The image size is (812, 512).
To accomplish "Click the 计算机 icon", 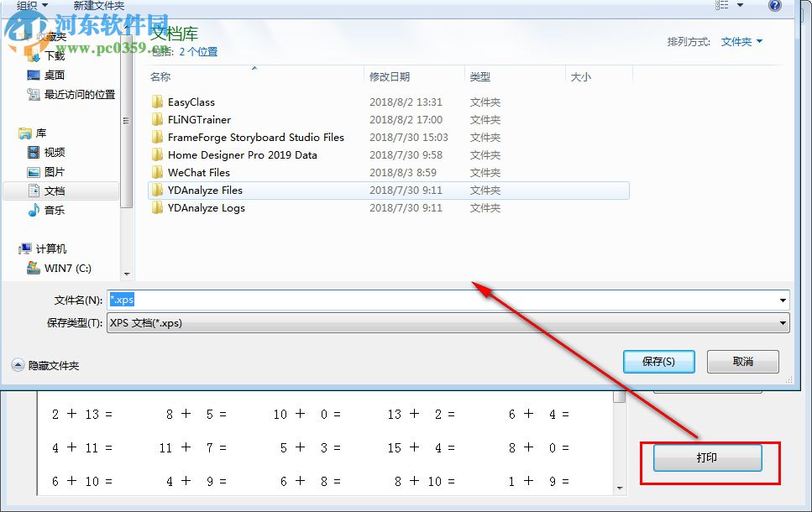I will (x=25, y=249).
